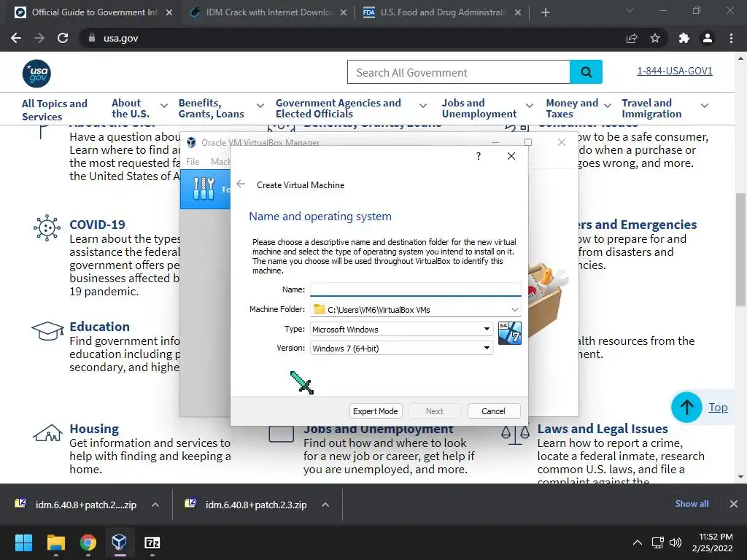Image resolution: width=747 pixels, height=560 pixels.
Task: Open the Type dropdown showing Microsoft Windows
Action: [x=487, y=329]
